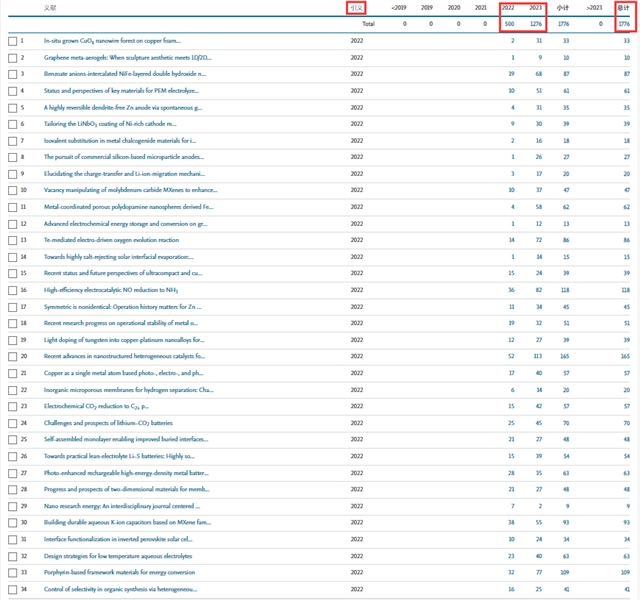Tick the checkbox next to article 16

point(12,289)
